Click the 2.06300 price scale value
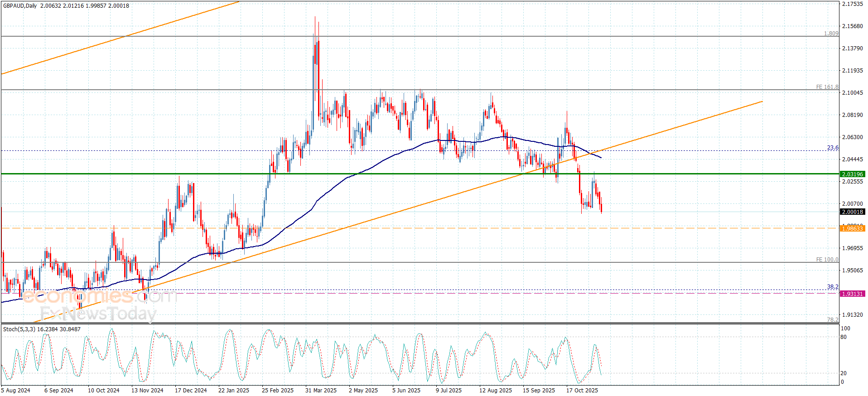The width and height of the screenshot is (868, 396). tap(853, 137)
